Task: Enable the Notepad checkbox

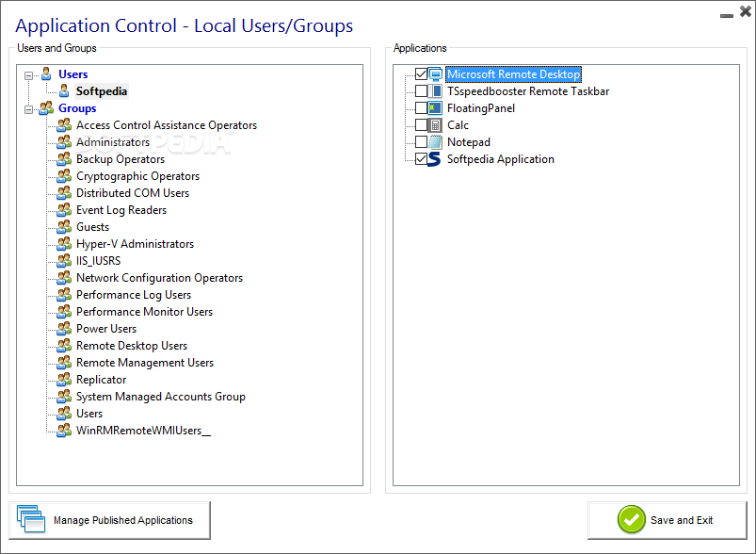Action: pyautogui.click(x=421, y=142)
